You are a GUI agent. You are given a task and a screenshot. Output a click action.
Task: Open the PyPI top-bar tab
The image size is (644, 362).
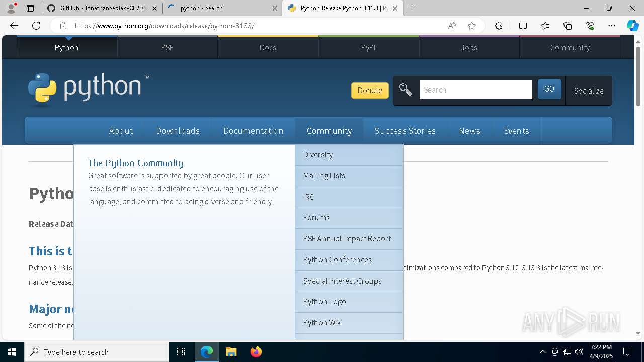click(368, 47)
